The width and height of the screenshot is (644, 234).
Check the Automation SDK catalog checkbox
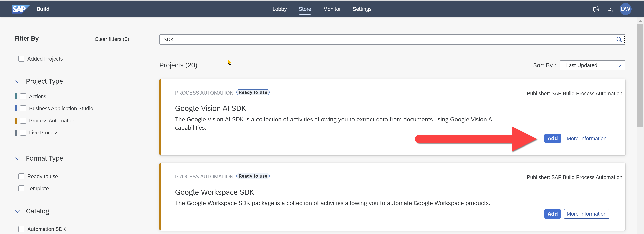pyautogui.click(x=21, y=229)
